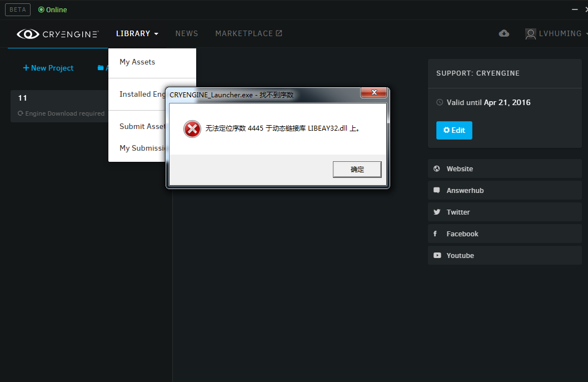Click the BETA badge
588x382 pixels.
[18, 10]
